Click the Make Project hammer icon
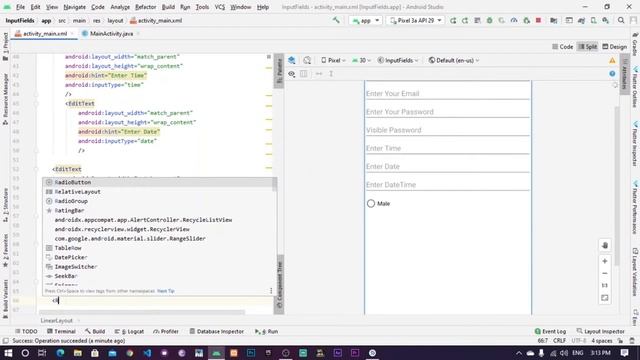 [336, 20]
